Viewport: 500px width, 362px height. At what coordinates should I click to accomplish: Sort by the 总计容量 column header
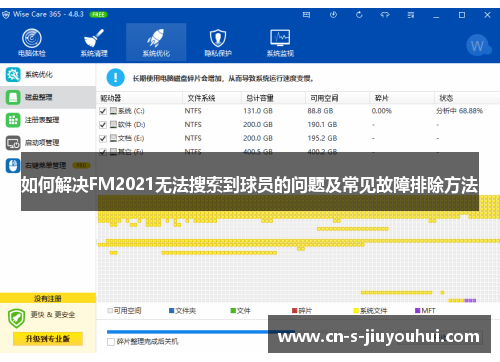pos(273,98)
